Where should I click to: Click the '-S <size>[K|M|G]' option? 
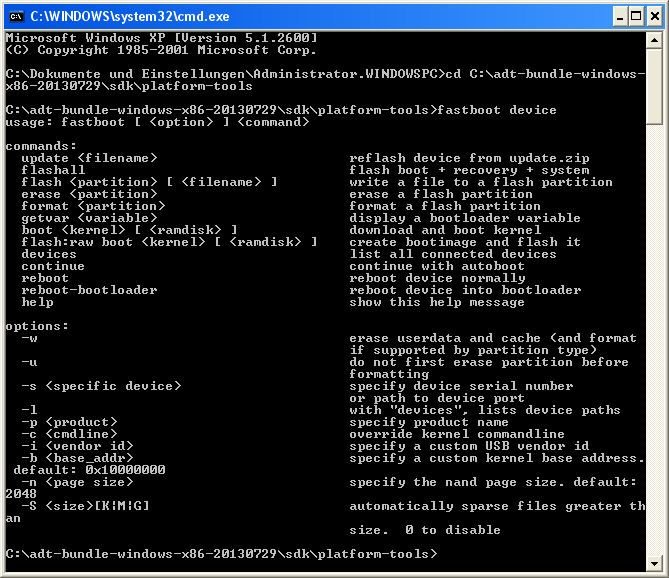coord(85,506)
